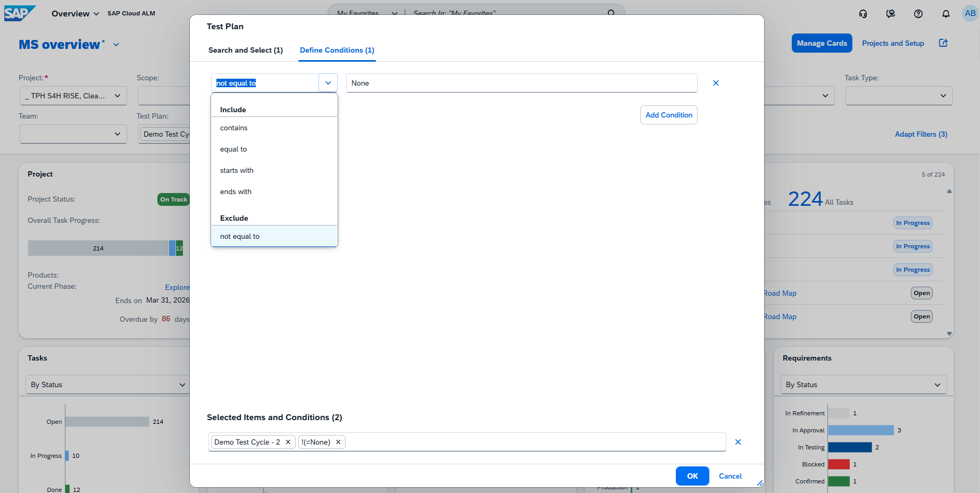Clear all selected items and conditions
This screenshot has width=980, height=493.
[738, 442]
